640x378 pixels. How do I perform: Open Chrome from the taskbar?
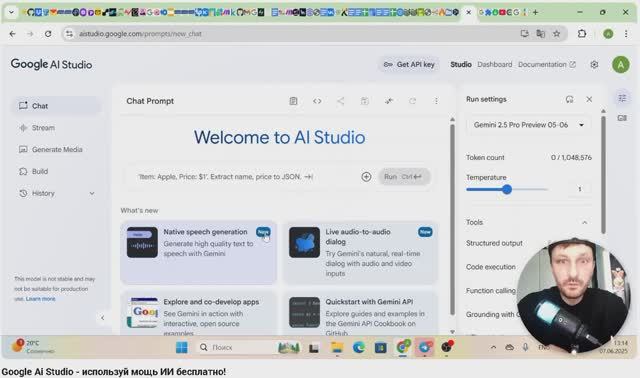pyautogui.click(x=403, y=347)
